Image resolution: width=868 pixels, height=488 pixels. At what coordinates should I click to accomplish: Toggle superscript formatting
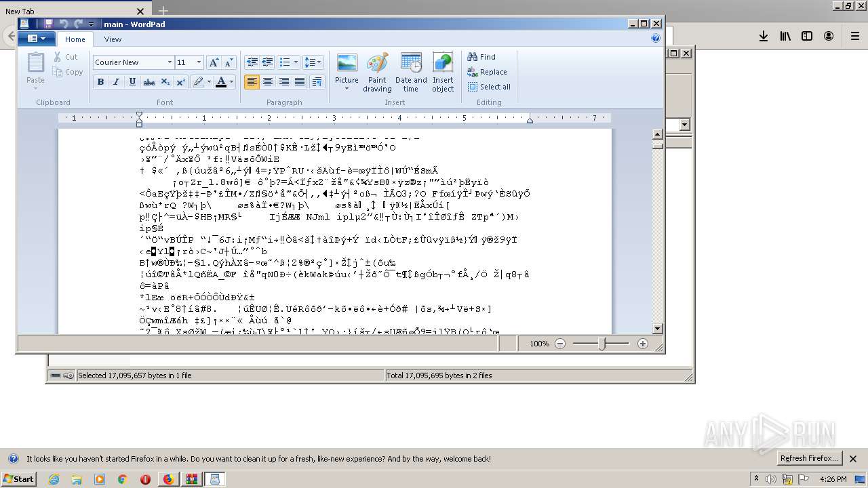click(180, 82)
